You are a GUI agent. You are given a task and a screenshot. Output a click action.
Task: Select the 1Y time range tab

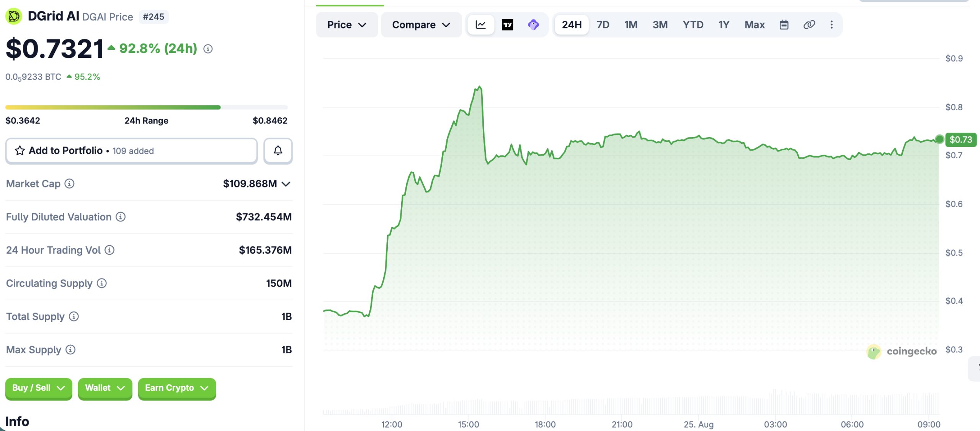724,25
